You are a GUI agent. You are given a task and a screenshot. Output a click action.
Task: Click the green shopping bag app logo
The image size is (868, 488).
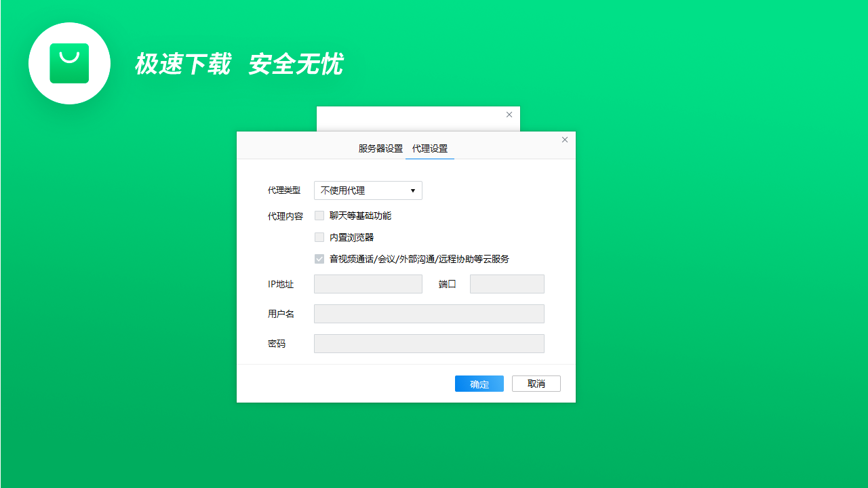(69, 63)
